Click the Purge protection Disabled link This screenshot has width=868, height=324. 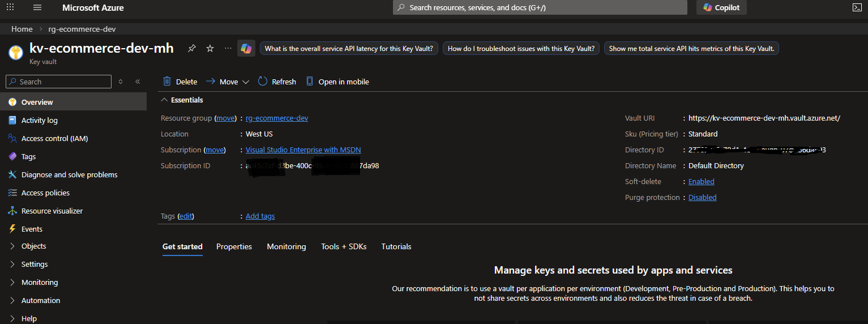(x=702, y=198)
